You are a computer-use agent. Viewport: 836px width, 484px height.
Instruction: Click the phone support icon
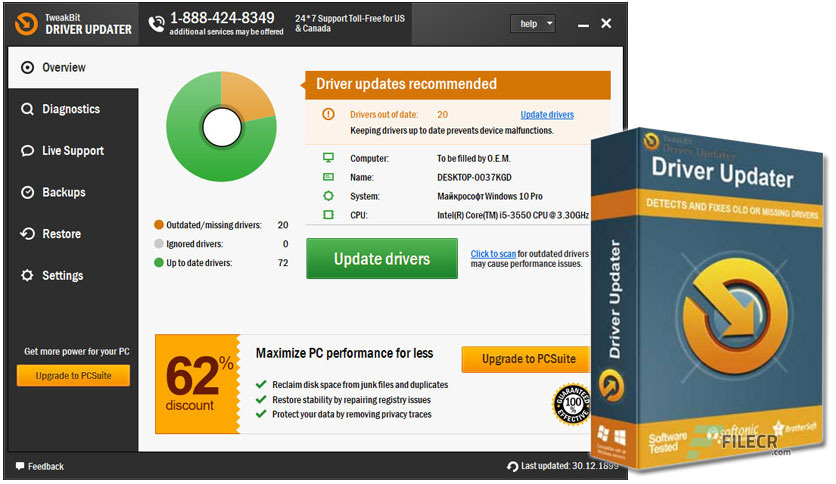(x=156, y=24)
